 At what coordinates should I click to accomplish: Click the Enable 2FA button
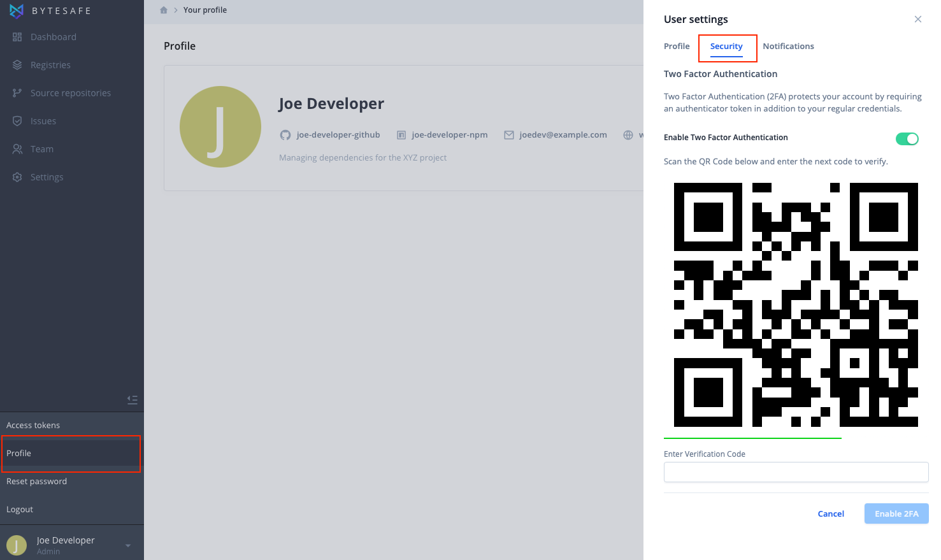[896, 513]
